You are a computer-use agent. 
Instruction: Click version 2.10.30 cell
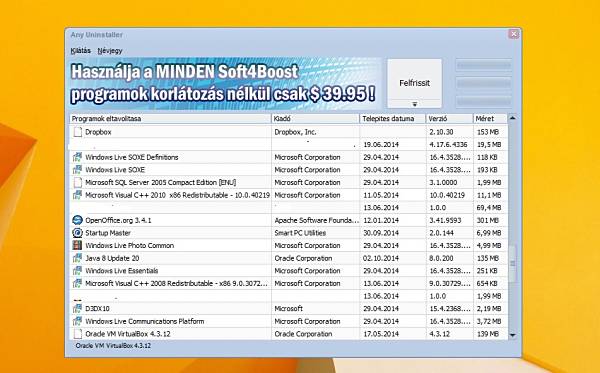(441, 132)
